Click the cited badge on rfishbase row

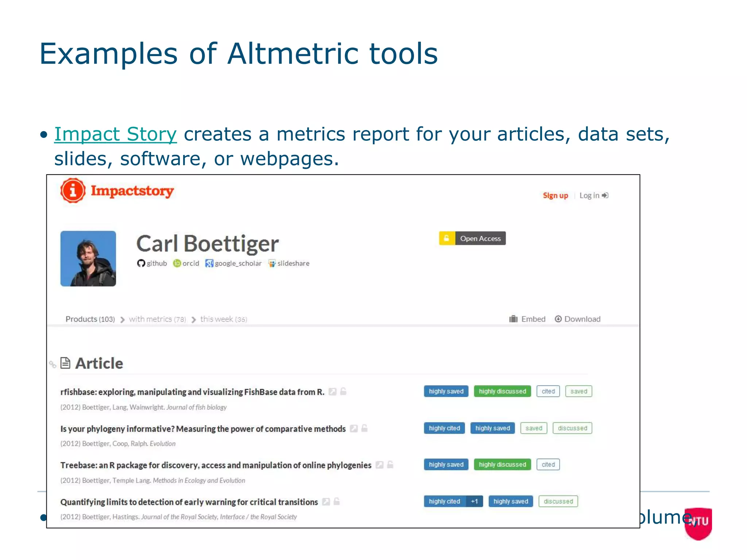pos(548,391)
